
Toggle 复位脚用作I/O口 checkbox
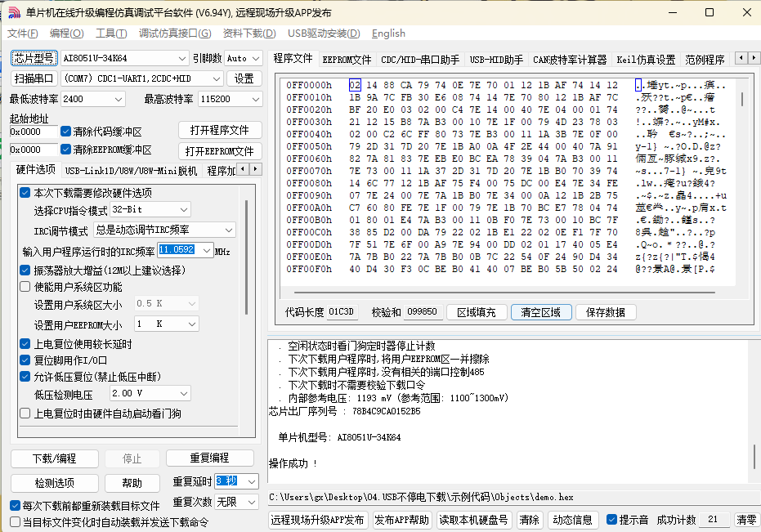(x=25, y=360)
